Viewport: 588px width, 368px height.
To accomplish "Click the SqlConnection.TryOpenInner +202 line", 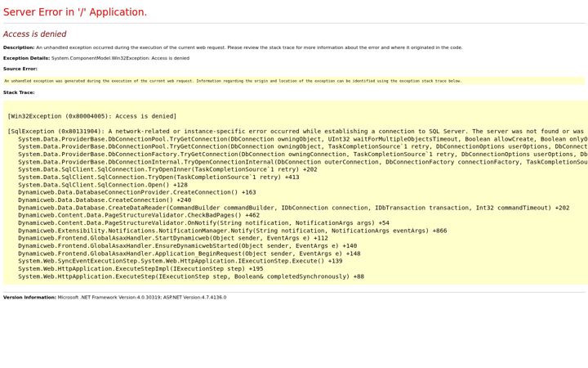I will [x=167, y=169].
